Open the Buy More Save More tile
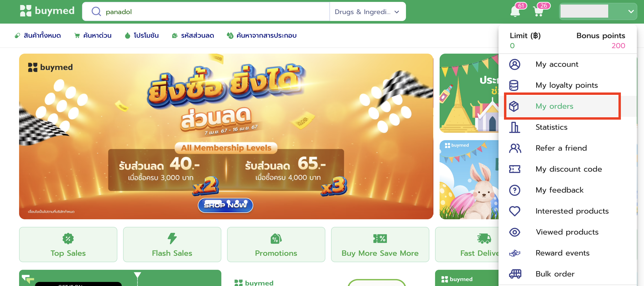This screenshot has height=286, width=644. coord(380,244)
